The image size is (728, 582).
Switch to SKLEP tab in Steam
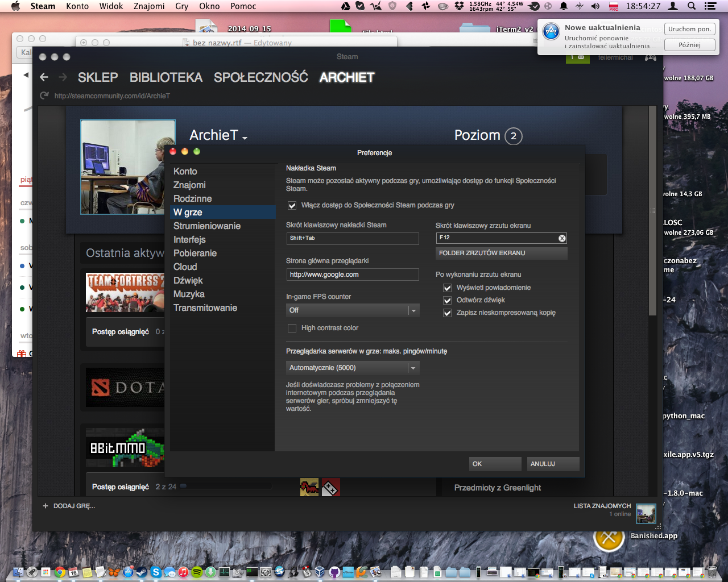pyautogui.click(x=98, y=77)
